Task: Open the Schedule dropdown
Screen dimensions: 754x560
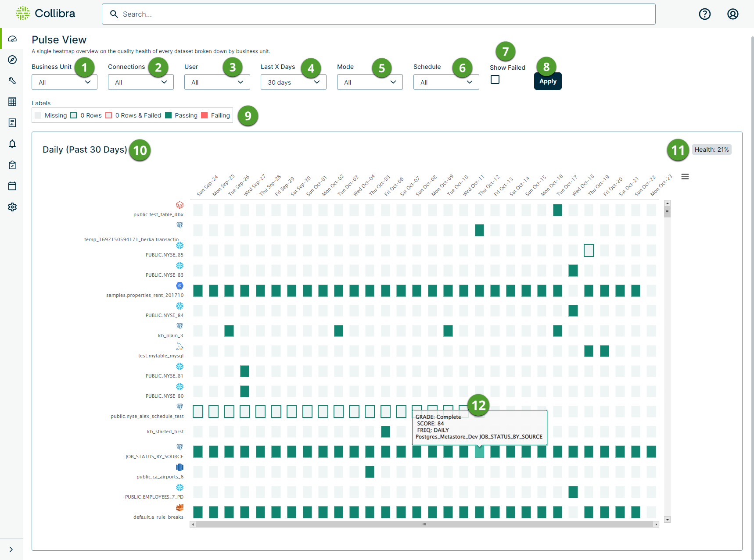Action: tap(446, 82)
